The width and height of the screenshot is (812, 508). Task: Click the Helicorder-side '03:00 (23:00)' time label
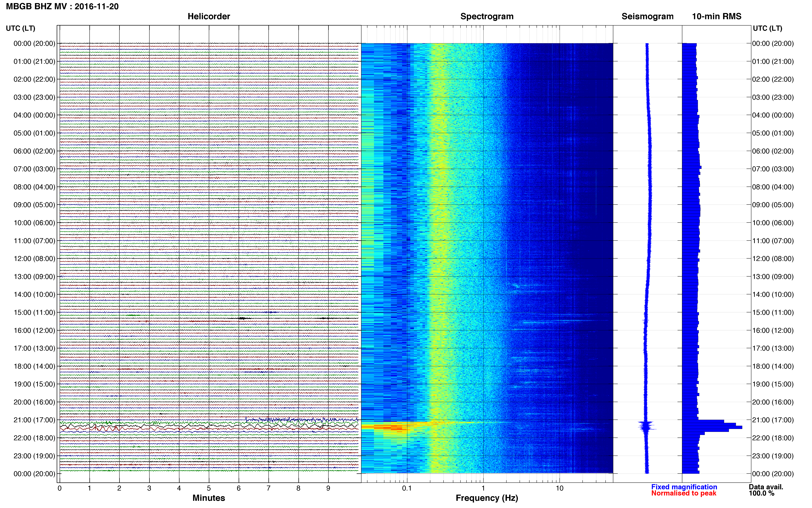[34, 97]
